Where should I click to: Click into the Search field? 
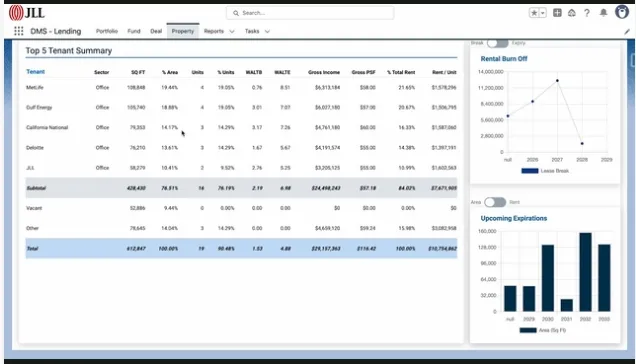(310, 13)
